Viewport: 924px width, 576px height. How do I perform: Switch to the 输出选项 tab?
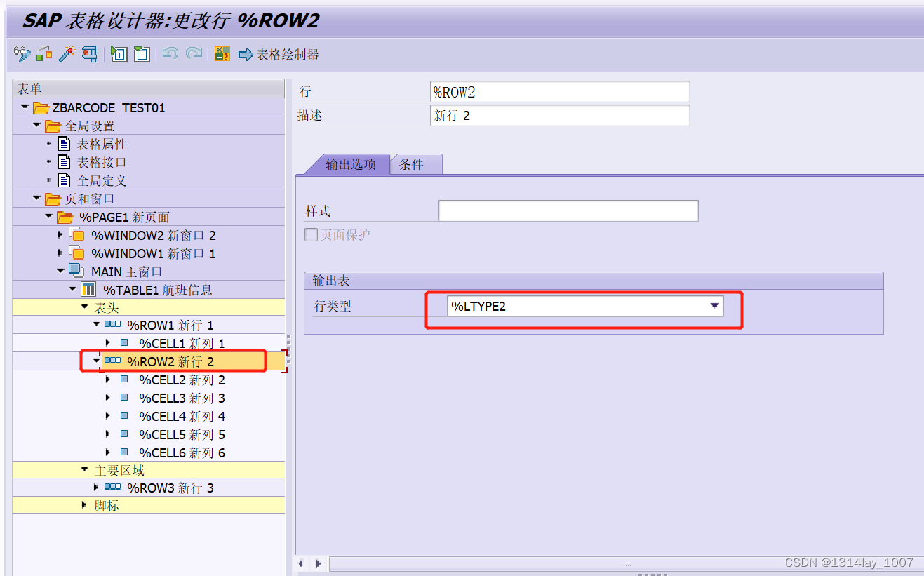pos(350,165)
